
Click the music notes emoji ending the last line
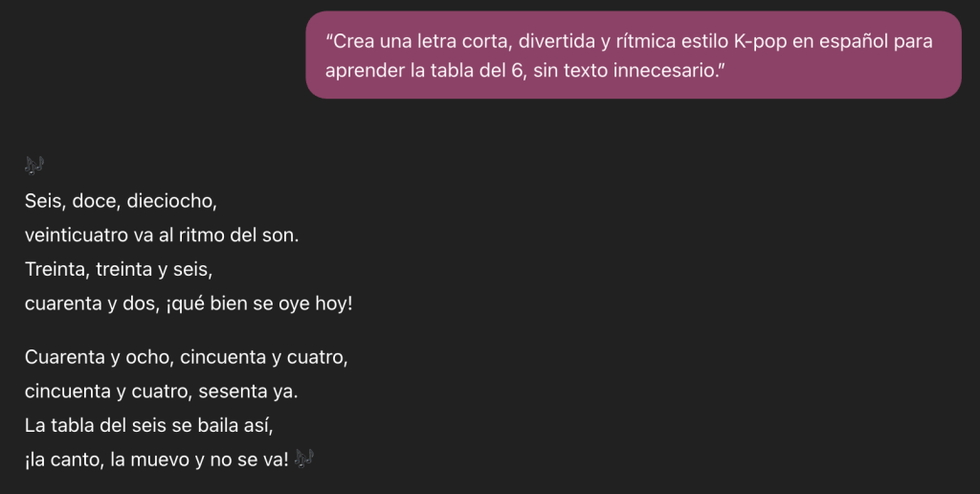[303, 459]
